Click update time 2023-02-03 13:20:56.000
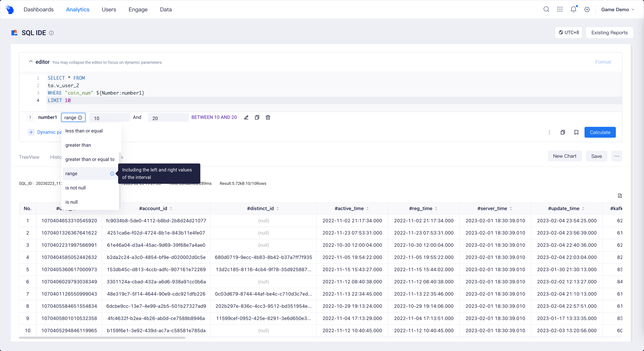 tap(567, 330)
